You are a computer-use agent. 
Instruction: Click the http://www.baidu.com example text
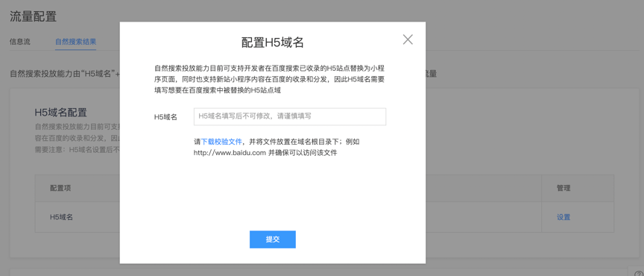coord(230,153)
